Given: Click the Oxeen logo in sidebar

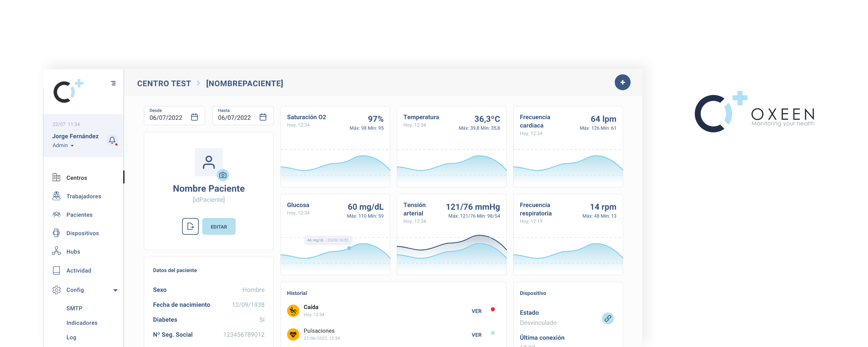Looking at the screenshot, I should [68, 91].
